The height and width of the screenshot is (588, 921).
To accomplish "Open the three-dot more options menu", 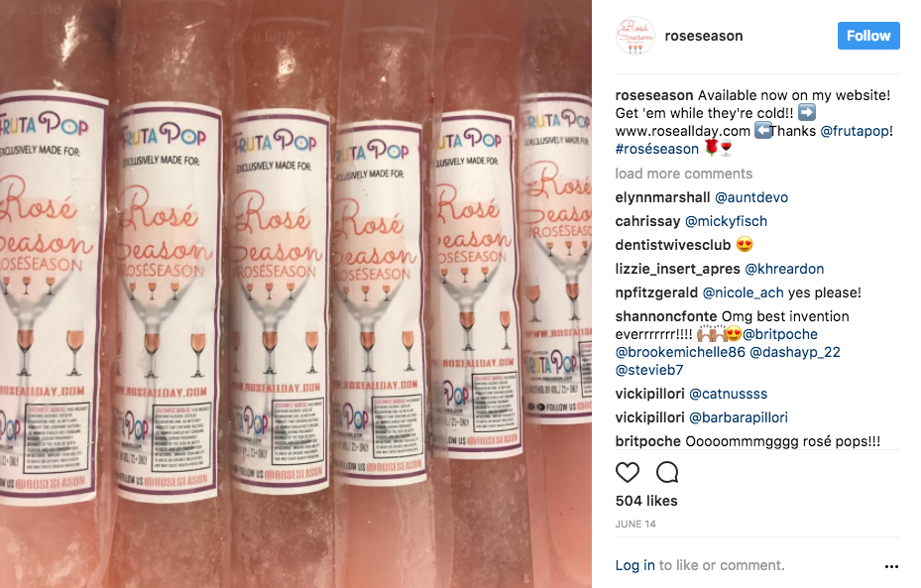I will (891, 566).
